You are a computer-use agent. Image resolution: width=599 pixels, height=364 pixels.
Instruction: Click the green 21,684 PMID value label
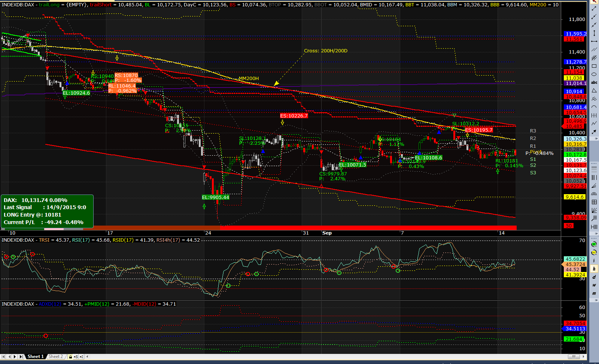574,339
